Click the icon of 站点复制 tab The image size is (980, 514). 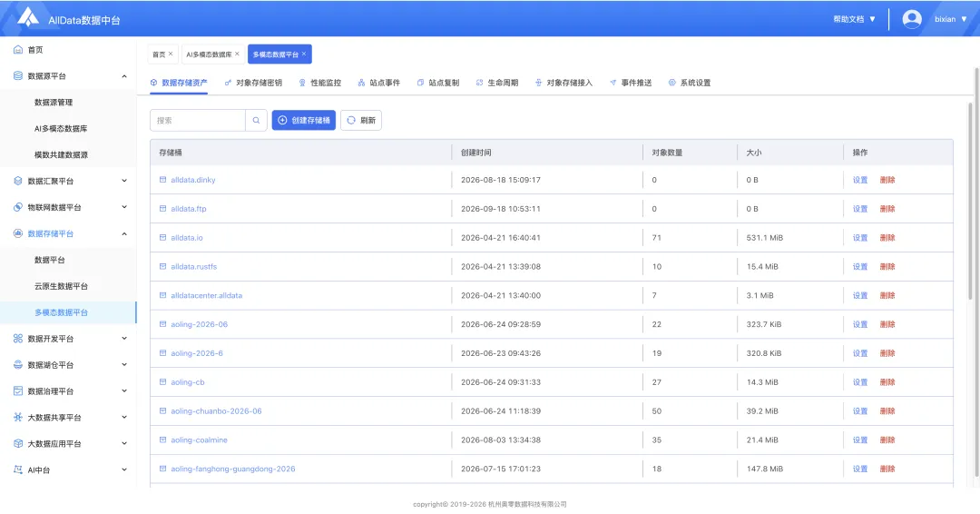[421, 83]
